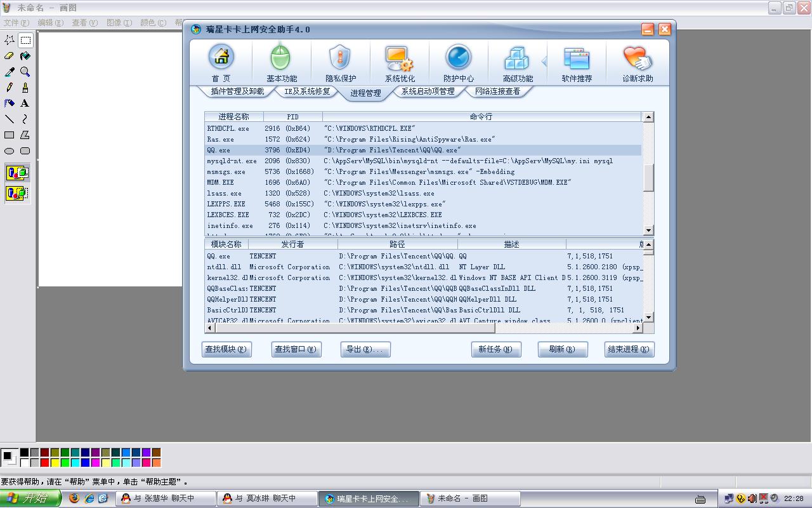The width and height of the screenshot is (812, 508).
Task: Select the Ellipse shape tool
Action: pos(10,151)
